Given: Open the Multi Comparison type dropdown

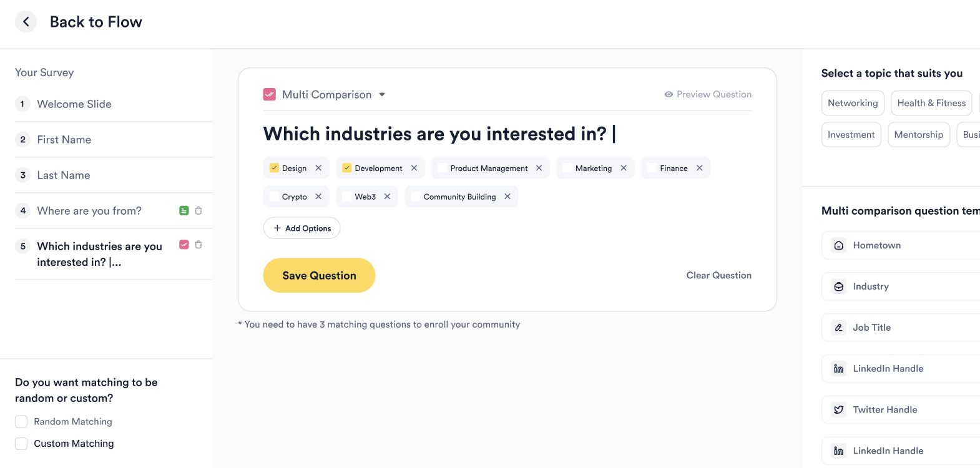Looking at the screenshot, I should pyautogui.click(x=382, y=95).
